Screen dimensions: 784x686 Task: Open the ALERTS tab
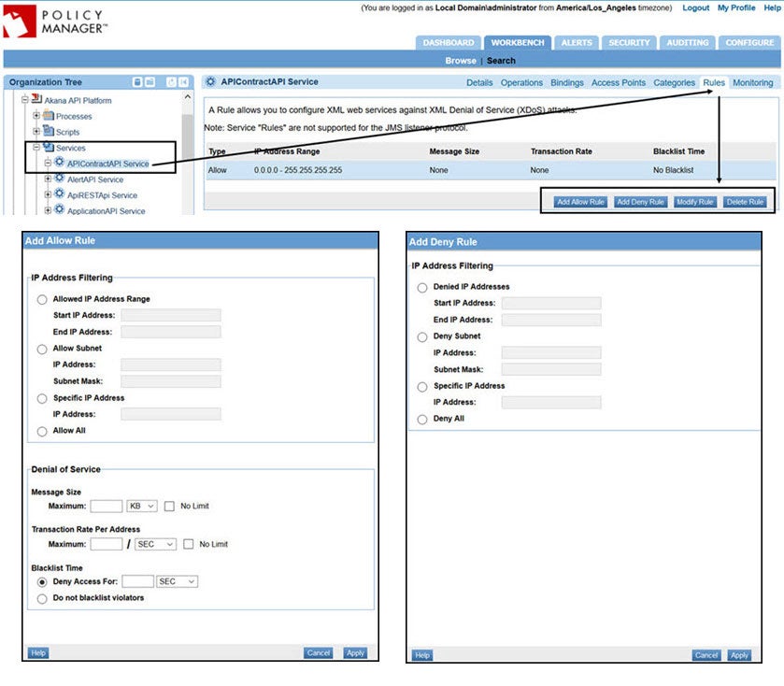[577, 42]
